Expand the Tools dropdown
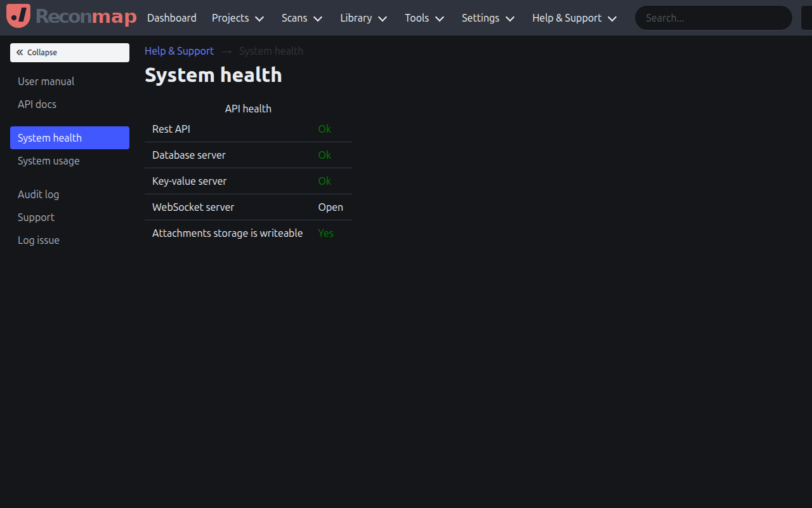The height and width of the screenshot is (508, 812). (424, 18)
